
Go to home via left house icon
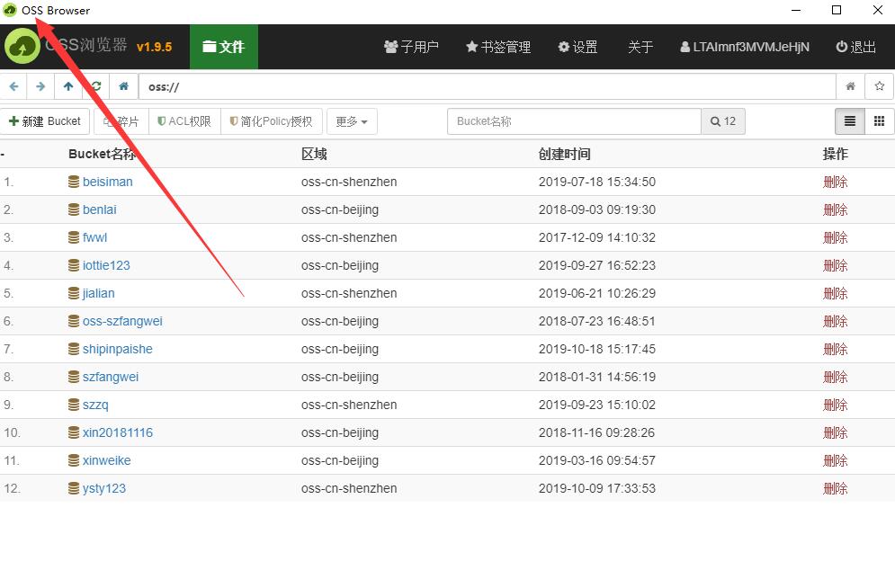tap(123, 87)
